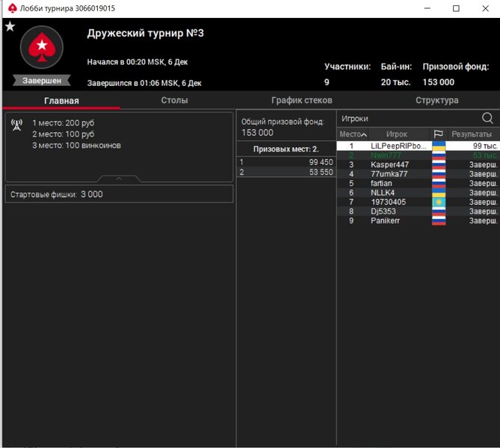Image resolution: width=500 pixels, height=448 pixels.
Task: Click the flag beside fartian
Action: [x=439, y=184]
